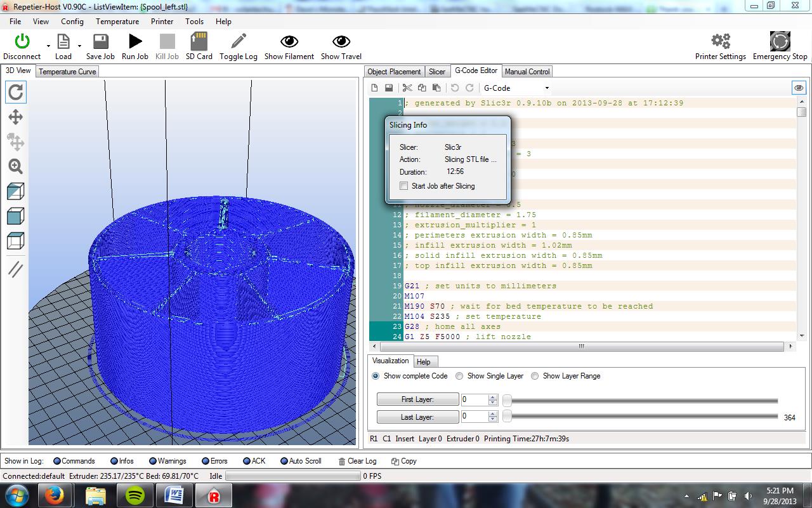The width and height of the screenshot is (812, 508).
Task: Toggle Show Filament eye icon
Action: (x=289, y=42)
